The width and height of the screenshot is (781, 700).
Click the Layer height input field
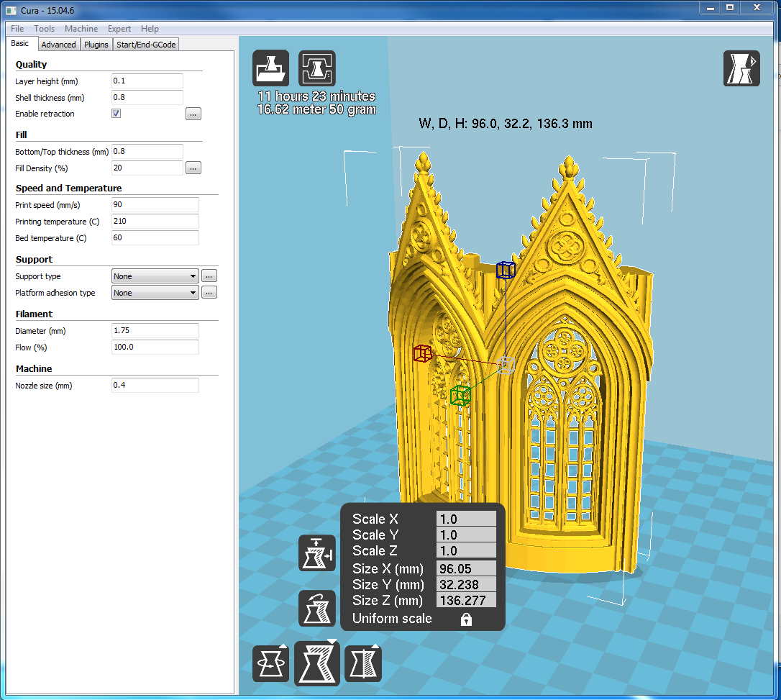(x=147, y=81)
